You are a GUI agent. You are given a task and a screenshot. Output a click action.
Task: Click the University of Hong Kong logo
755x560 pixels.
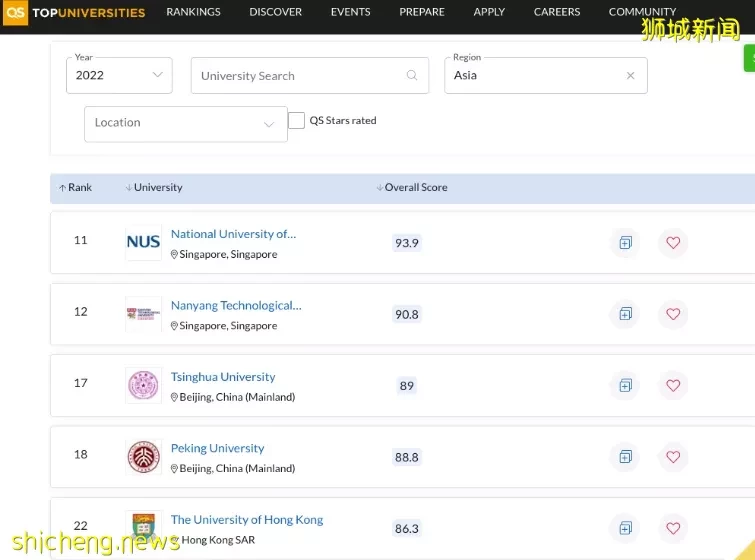click(143, 527)
